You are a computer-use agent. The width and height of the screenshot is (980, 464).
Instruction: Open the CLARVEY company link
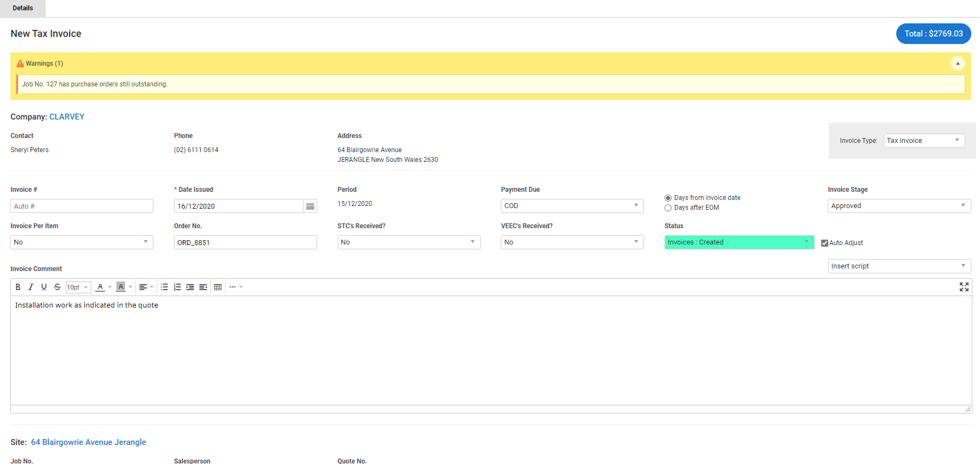pyautogui.click(x=67, y=117)
